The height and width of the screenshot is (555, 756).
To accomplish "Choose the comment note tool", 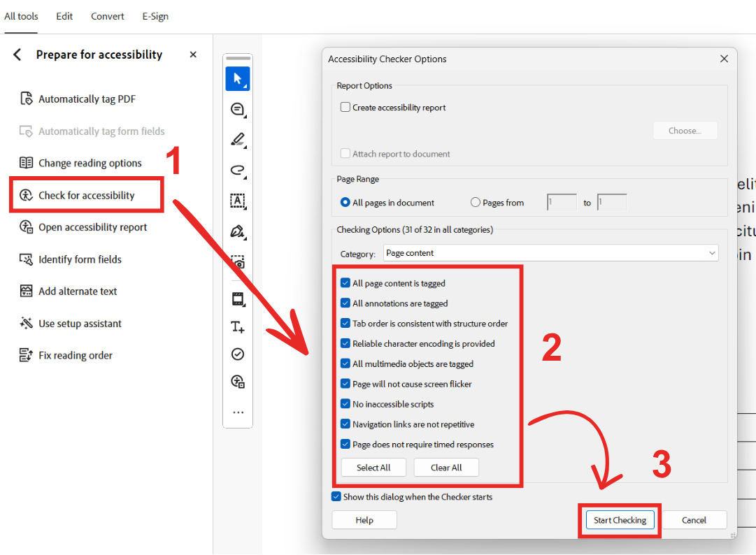I will pos(238,109).
